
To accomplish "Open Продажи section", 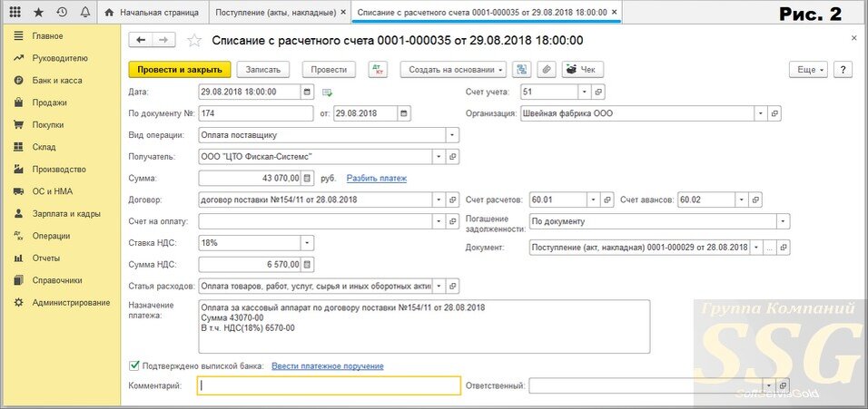I will [x=49, y=102].
